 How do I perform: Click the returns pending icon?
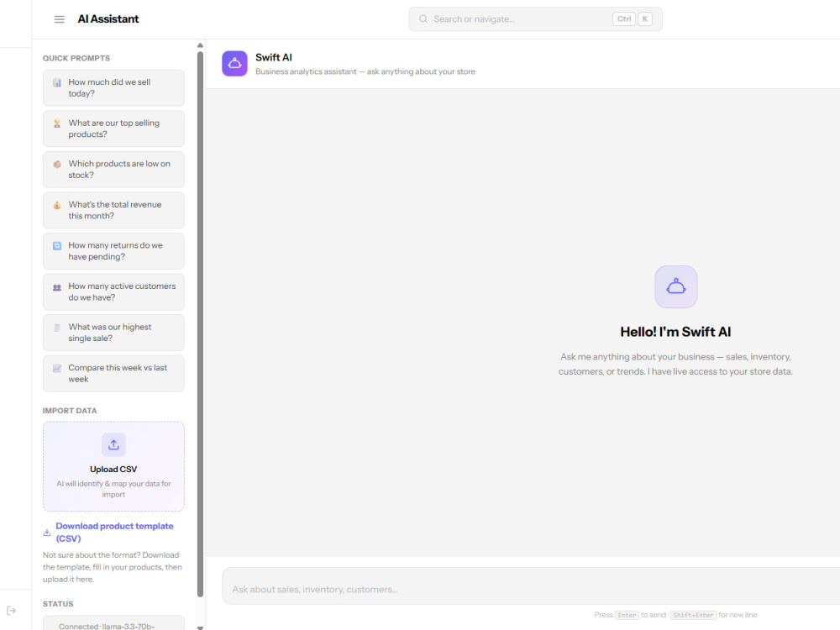coord(57,246)
